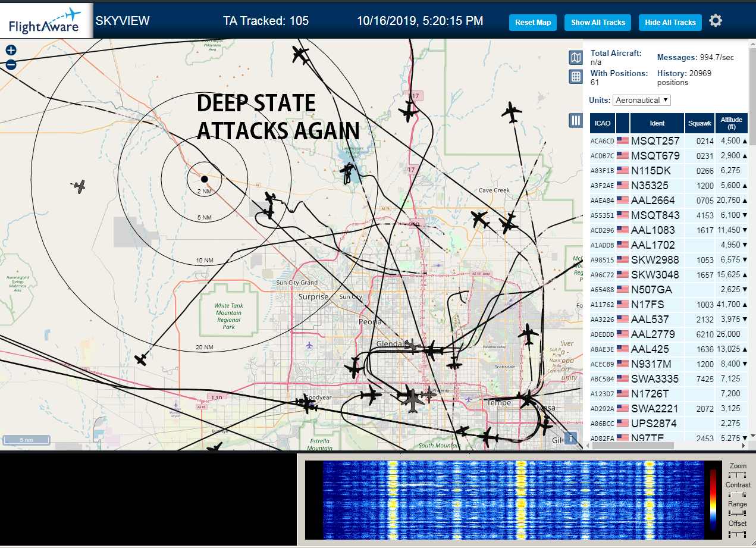Select the MSQT679 aircraft row

(669, 156)
